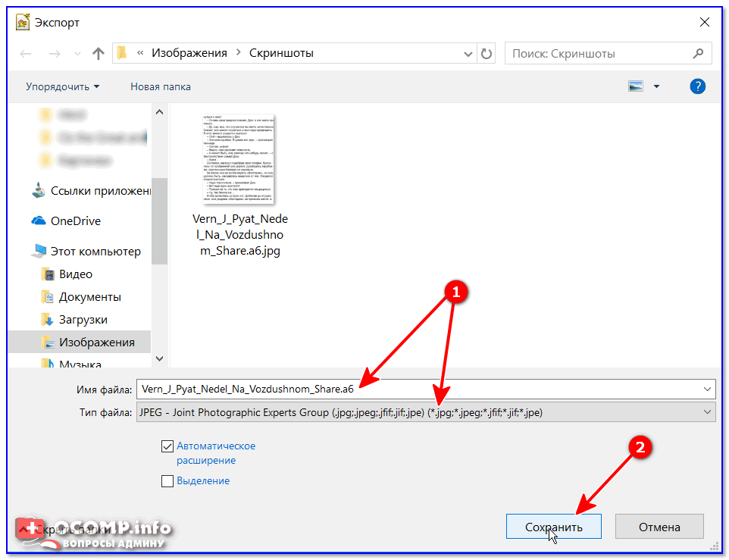Create folder with Новая папка

[161, 86]
